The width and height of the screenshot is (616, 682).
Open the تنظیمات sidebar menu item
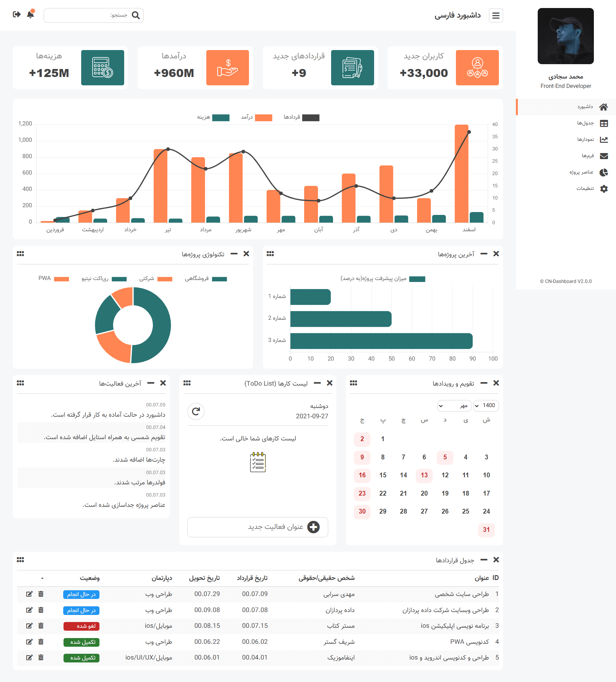coord(566,188)
